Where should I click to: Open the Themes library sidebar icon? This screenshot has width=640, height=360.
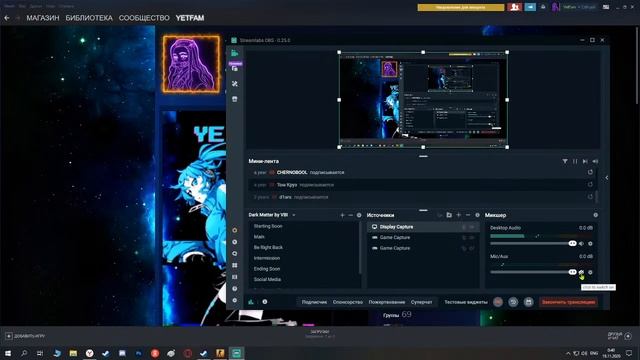(x=235, y=69)
